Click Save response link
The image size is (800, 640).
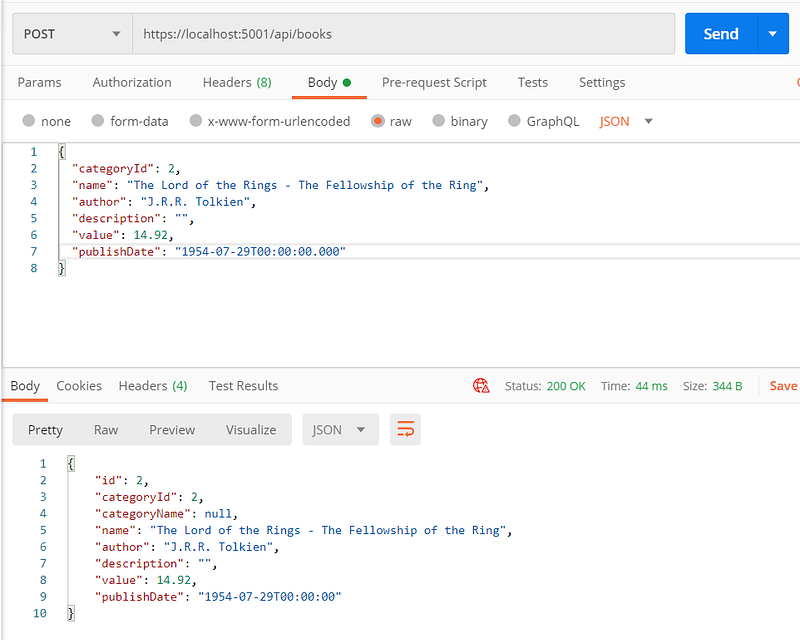(x=783, y=386)
